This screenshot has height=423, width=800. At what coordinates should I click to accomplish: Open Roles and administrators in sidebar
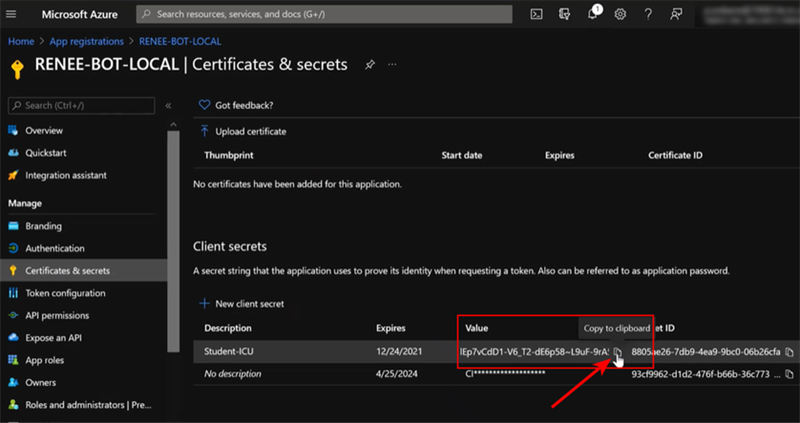click(88, 405)
